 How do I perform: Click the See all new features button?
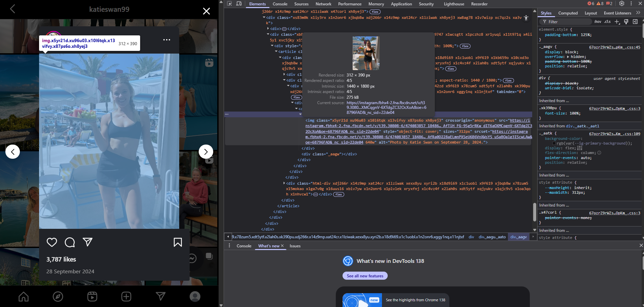pyautogui.click(x=365, y=276)
